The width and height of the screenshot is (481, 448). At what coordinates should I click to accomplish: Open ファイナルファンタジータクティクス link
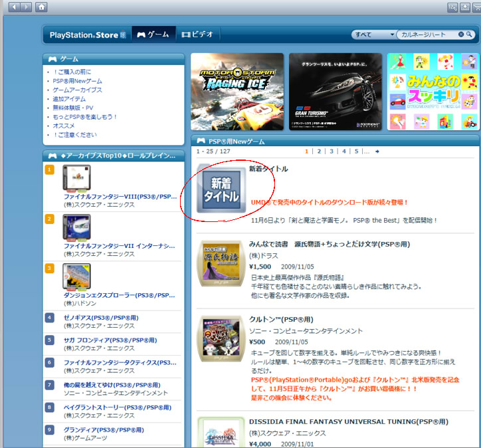120,363
